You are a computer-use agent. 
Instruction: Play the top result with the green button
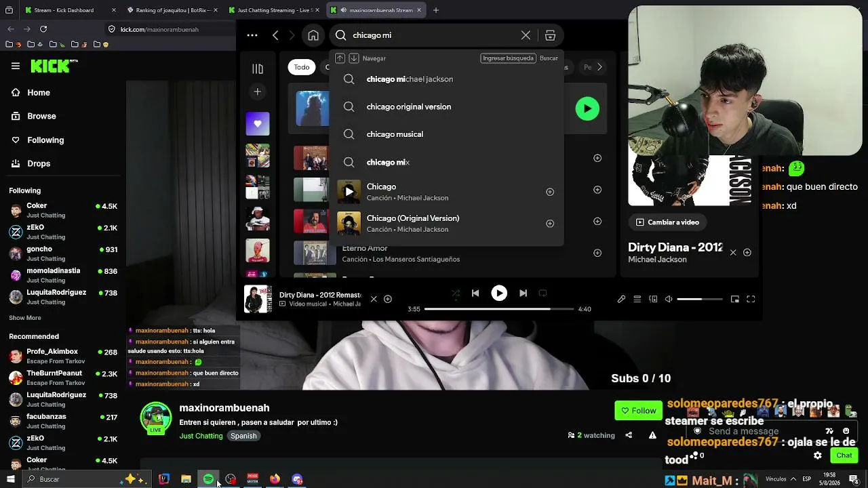click(587, 108)
